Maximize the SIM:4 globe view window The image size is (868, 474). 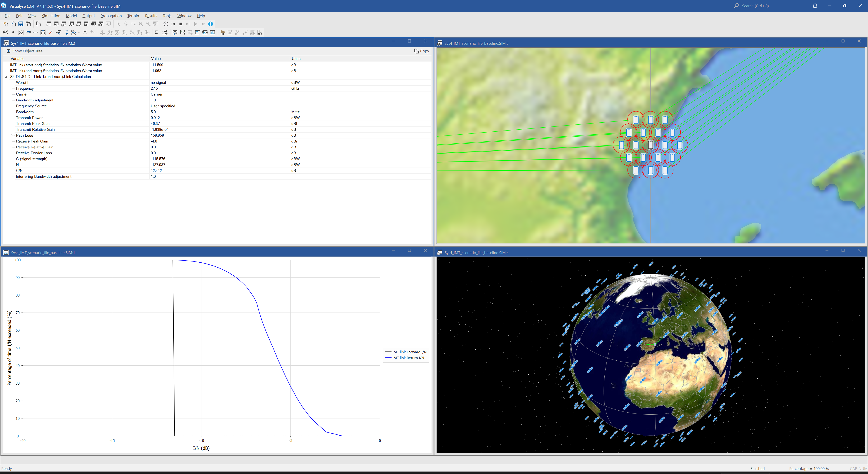pyautogui.click(x=843, y=250)
